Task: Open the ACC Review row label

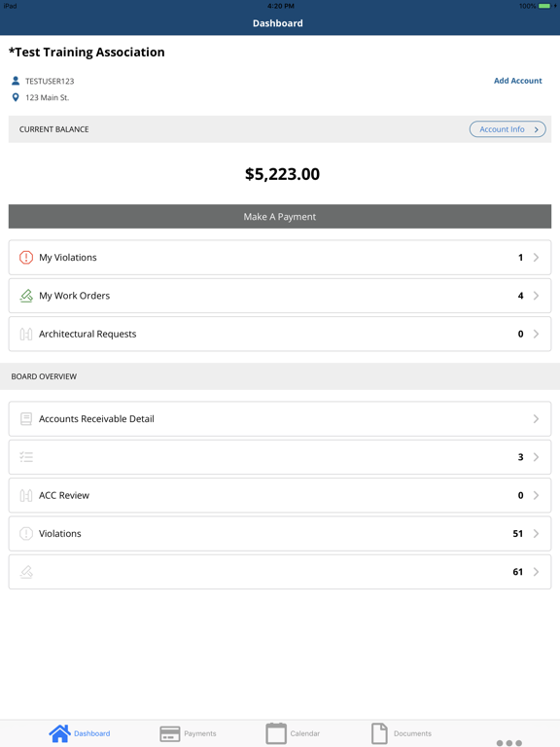Action: pos(64,495)
